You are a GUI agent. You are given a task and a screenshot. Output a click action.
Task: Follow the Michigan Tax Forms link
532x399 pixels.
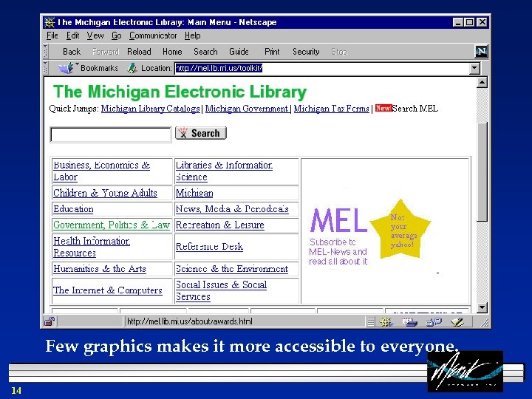(332, 109)
